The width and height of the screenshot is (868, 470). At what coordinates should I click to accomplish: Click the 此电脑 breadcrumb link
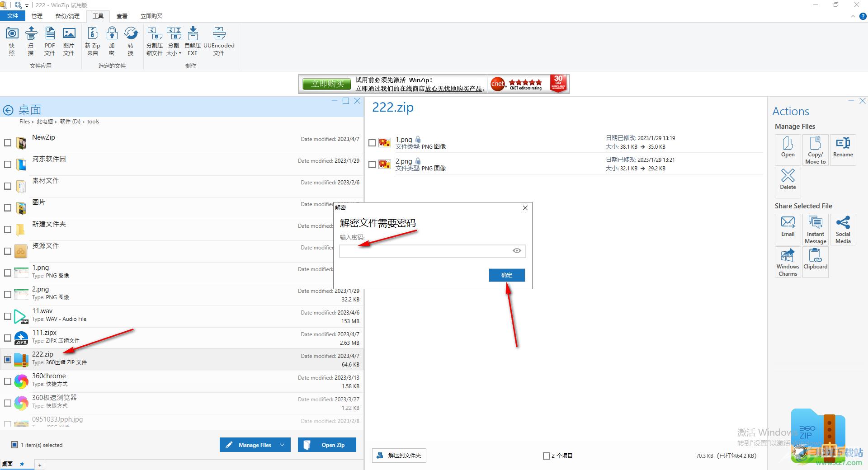coord(45,122)
